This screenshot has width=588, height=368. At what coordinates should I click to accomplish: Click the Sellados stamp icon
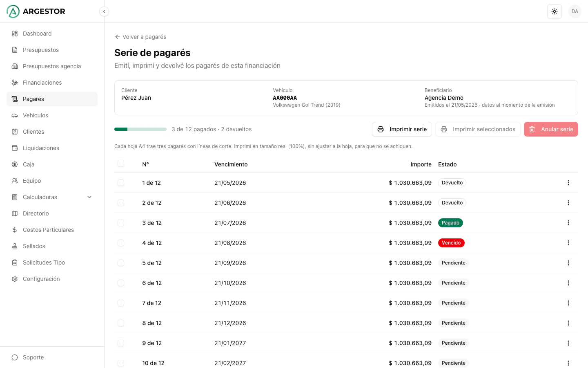(x=15, y=246)
